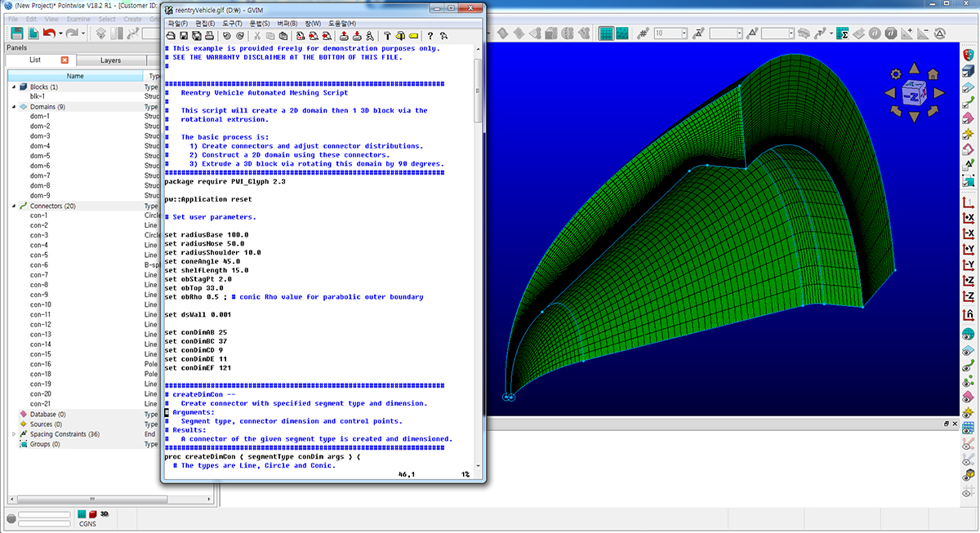Click the view settings gear in navigator

click(896, 74)
